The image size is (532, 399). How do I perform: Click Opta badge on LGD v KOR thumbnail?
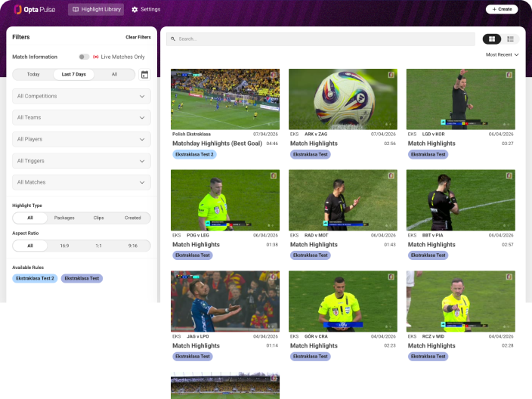pos(509,75)
